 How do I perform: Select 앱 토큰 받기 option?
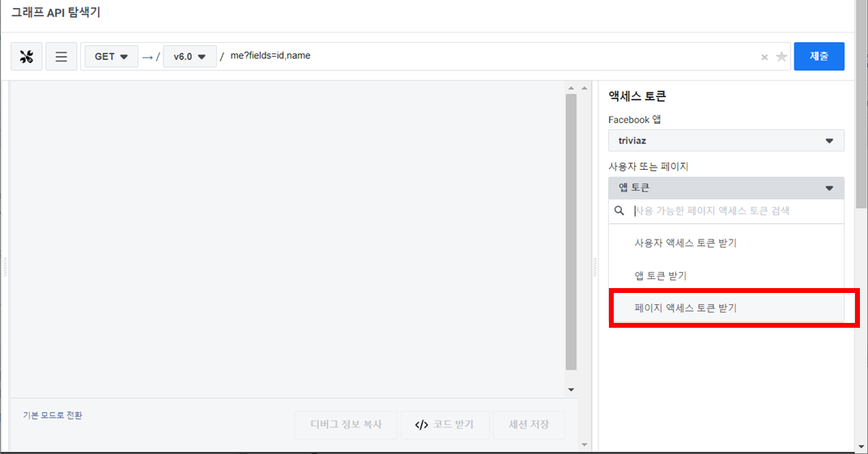pyautogui.click(x=725, y=275)
